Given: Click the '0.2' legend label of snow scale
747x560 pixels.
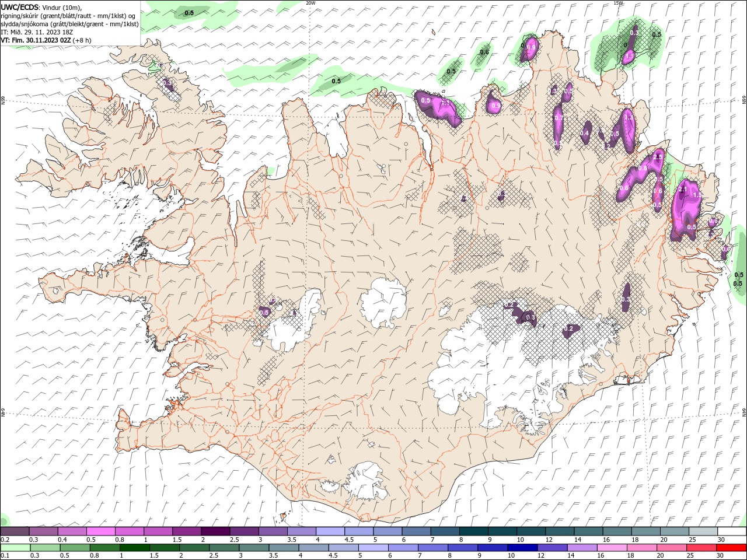Looking at the screenshot, I should [x=5, y=540].
